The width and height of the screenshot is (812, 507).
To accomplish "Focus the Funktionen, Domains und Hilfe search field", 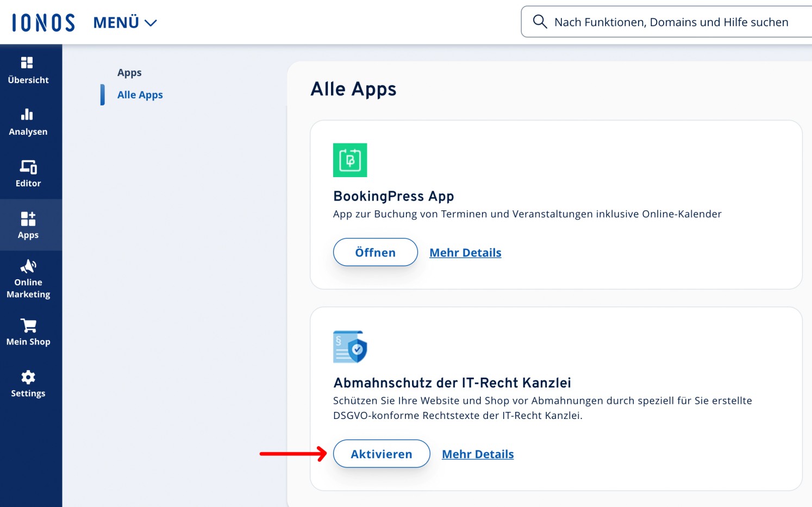I will click(x=671, y=22).
